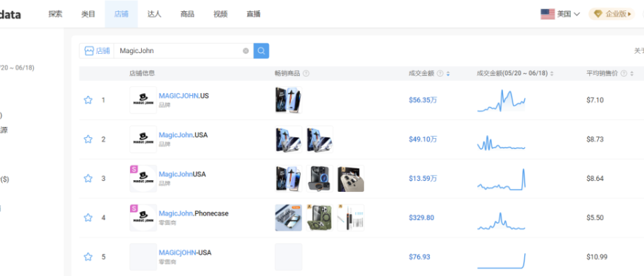The height and width of the screenshot is (276, 644).
Task: Open MagicJohn.Phonecase store link
Action: tap(193, 214)
